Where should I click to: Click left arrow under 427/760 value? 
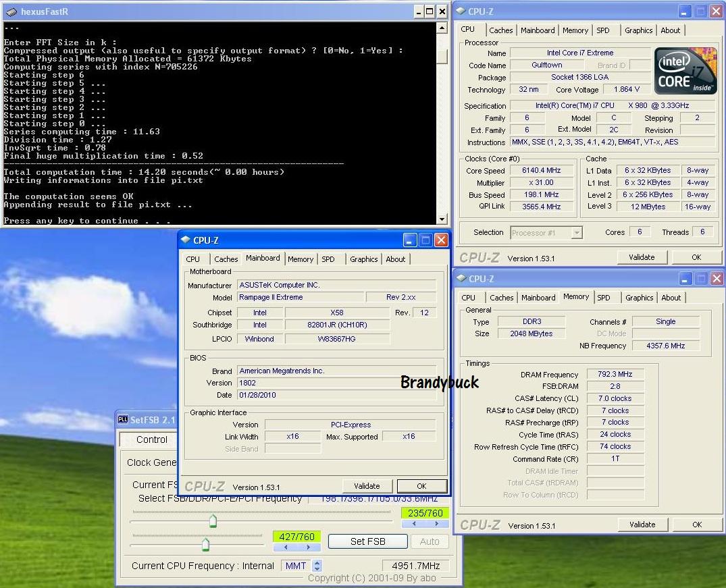tap(286, 547)
